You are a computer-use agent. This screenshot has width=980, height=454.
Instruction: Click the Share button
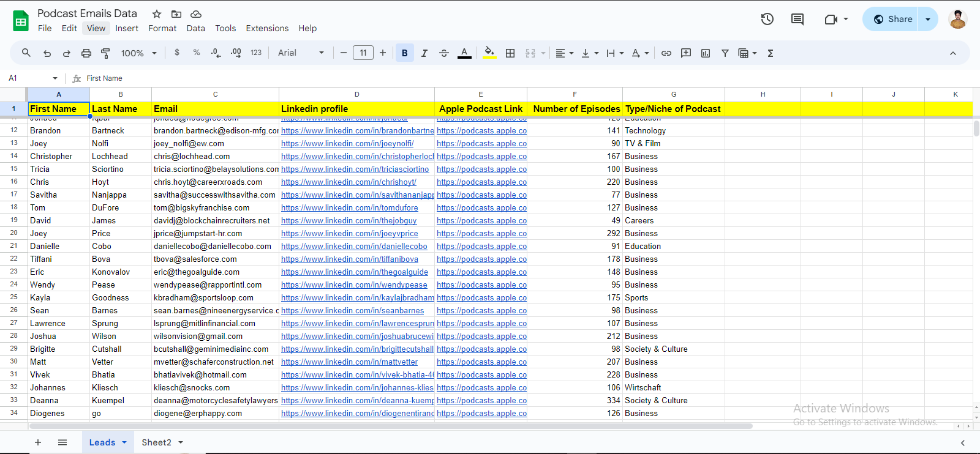(893, 19)
